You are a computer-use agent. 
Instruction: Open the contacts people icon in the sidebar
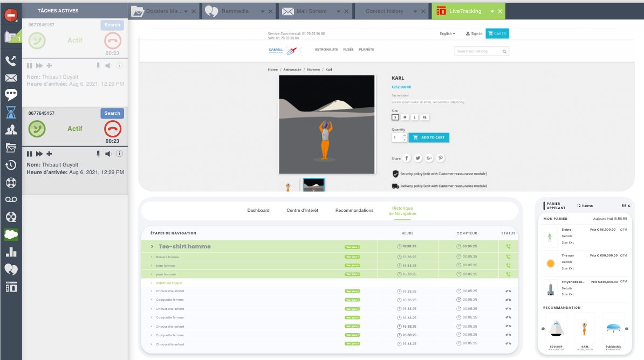[11, 130]
